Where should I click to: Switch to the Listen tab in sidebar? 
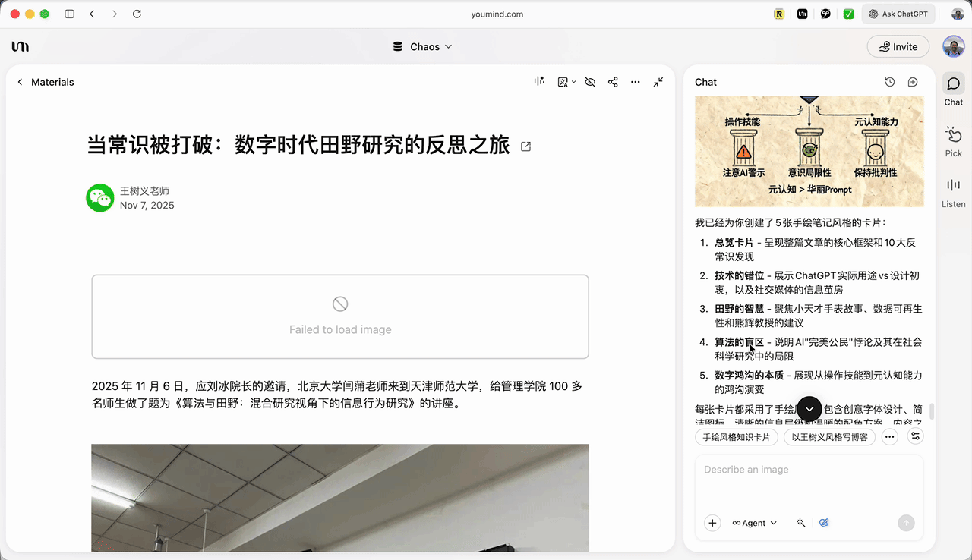pyautogui.click(x=953, y=193)
